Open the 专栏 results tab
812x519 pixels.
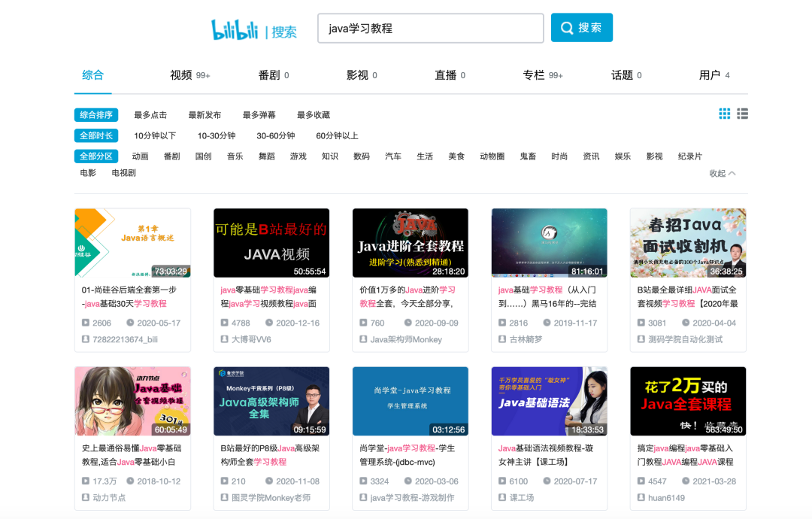pyautogui.click(x=534, y=75)
